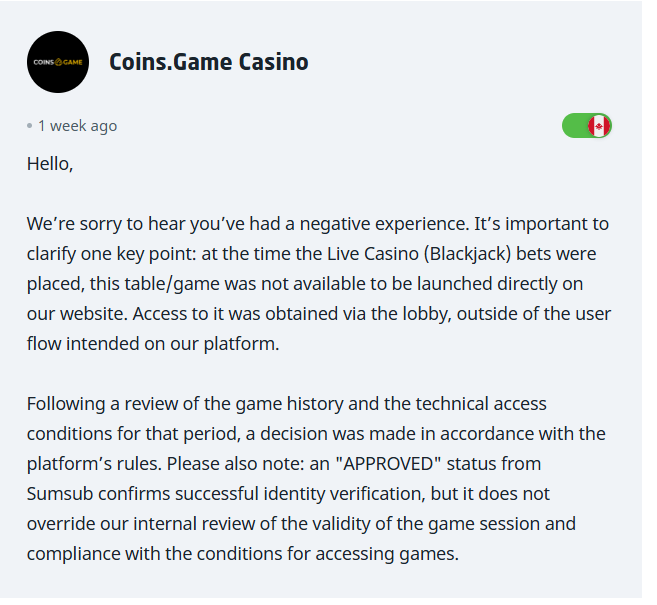Click the "Hello," greeting line
Screen dimensions: 657x605
tap(50, 164)
